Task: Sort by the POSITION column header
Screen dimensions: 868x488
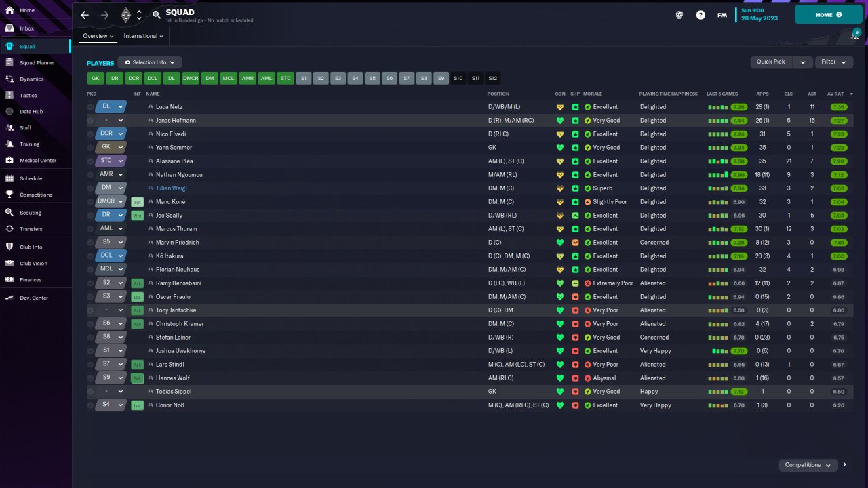Action: 498,94
